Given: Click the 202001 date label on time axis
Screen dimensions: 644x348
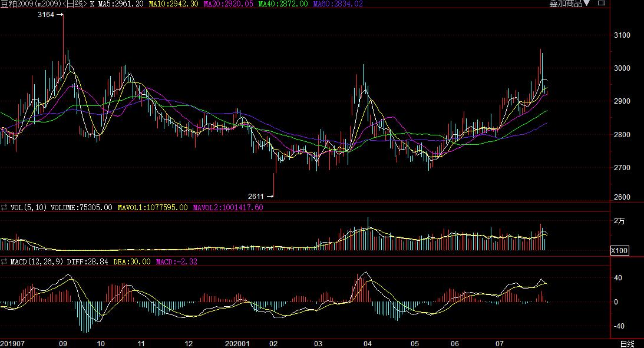Looking at the screenshot, I should (x=237, y=343).
